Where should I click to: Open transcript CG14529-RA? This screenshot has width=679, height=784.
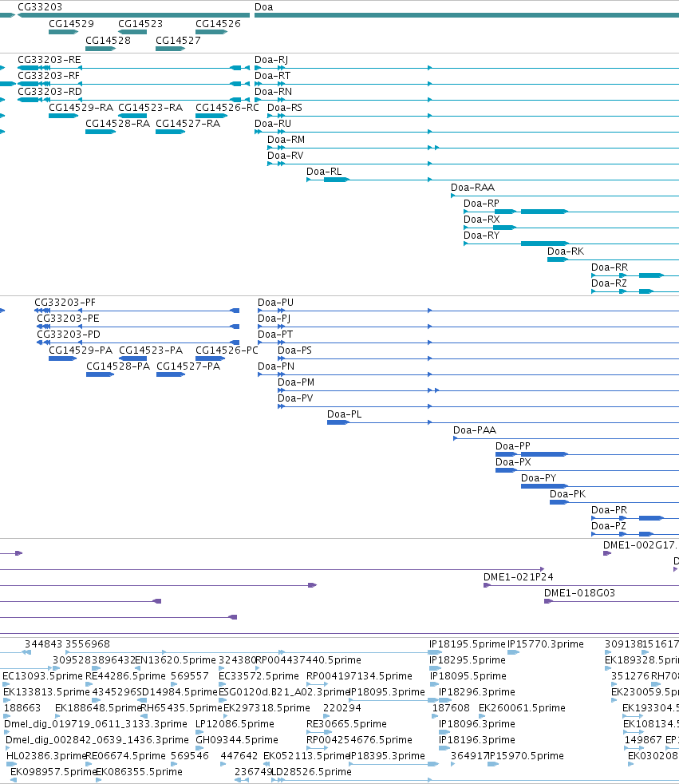81,108
